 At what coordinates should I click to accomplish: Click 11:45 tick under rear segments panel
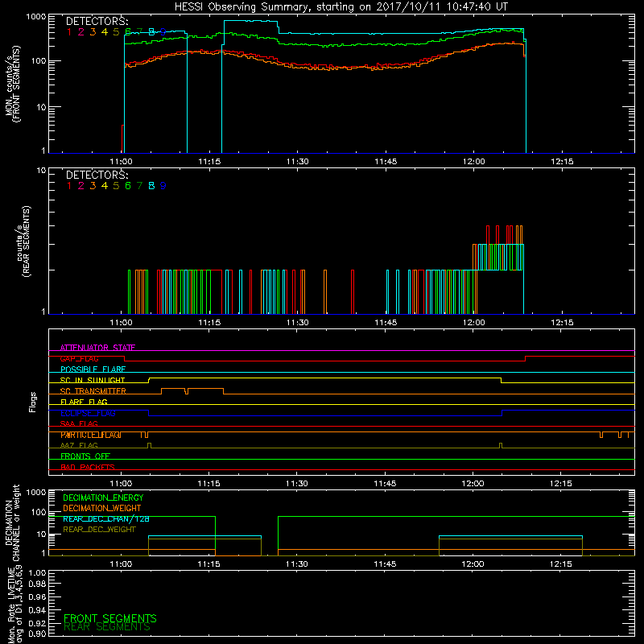(386, 323)
